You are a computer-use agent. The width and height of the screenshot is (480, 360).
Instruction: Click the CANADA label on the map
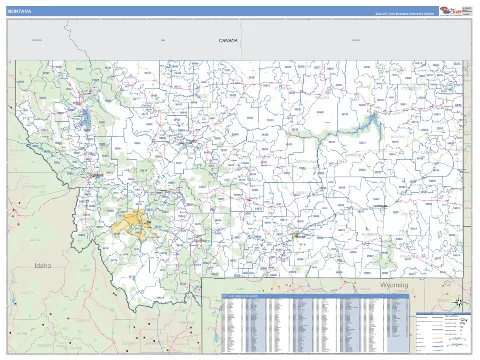tap(228, 41)
